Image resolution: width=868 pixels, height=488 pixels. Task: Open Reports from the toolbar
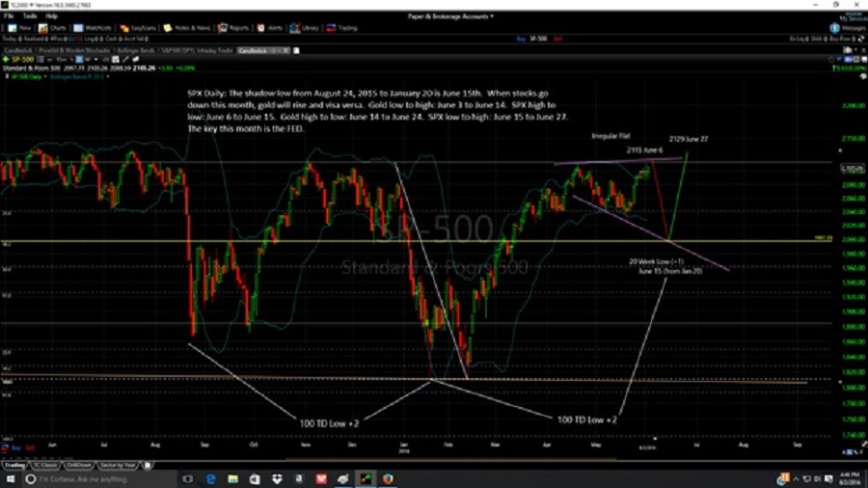[x=233, y=28]
